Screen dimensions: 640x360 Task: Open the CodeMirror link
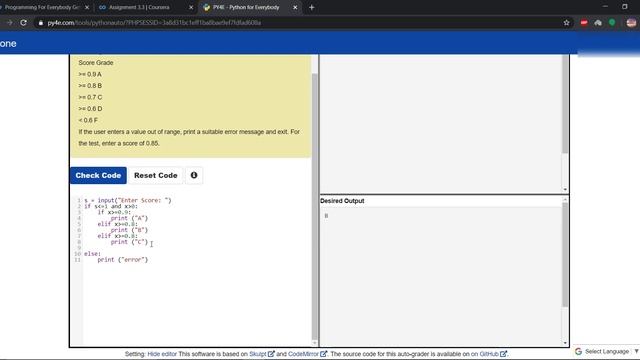click(307, 354)
